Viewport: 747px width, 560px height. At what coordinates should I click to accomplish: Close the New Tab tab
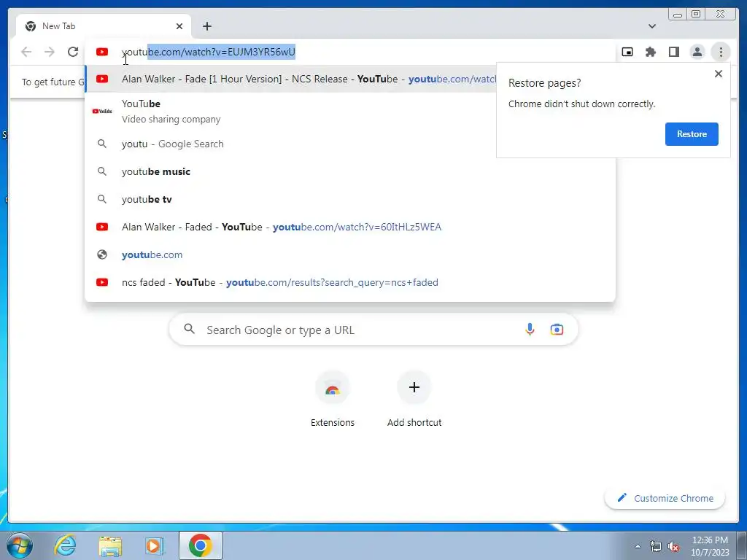pos(179,26)
